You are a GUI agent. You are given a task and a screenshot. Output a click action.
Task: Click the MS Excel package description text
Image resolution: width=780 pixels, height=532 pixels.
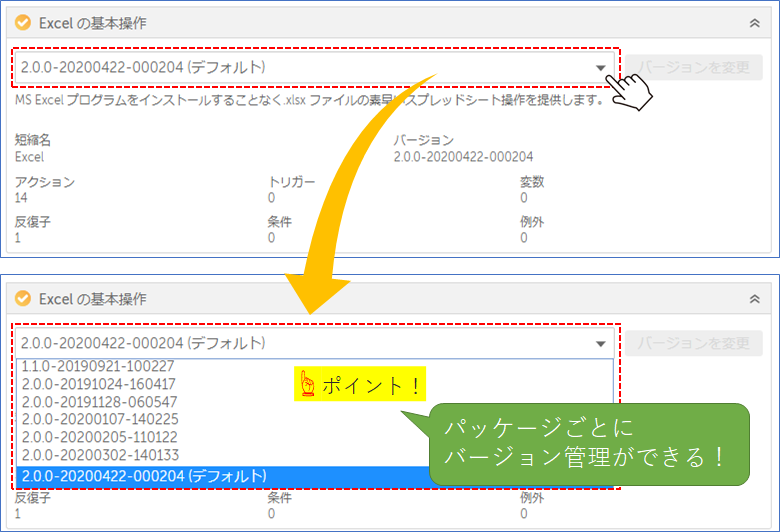(x=309, y=100)
